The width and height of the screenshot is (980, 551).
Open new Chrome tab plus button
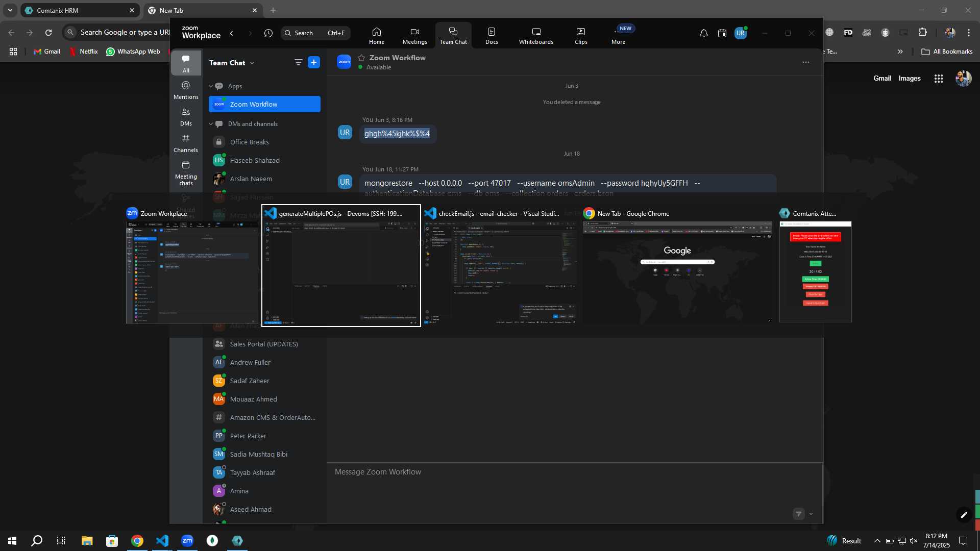[x=273, y=10]
